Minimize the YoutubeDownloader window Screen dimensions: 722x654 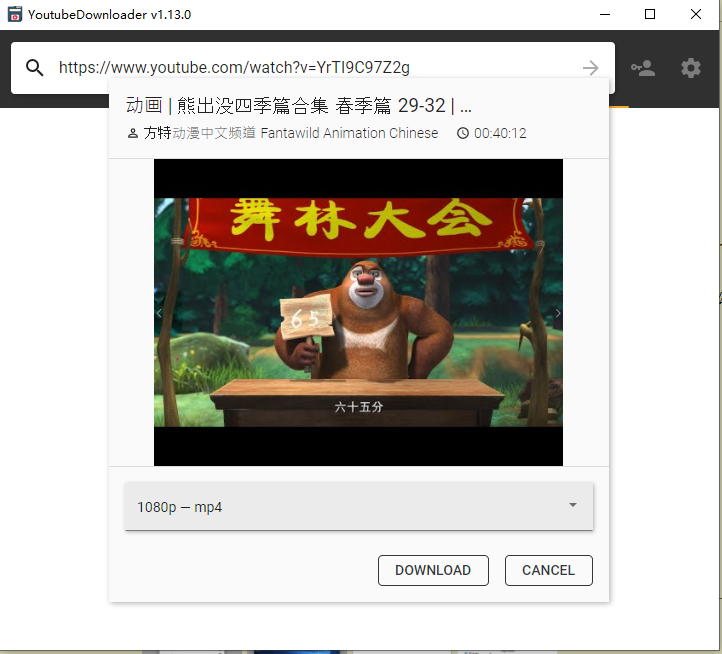click(x=605, y=14)
